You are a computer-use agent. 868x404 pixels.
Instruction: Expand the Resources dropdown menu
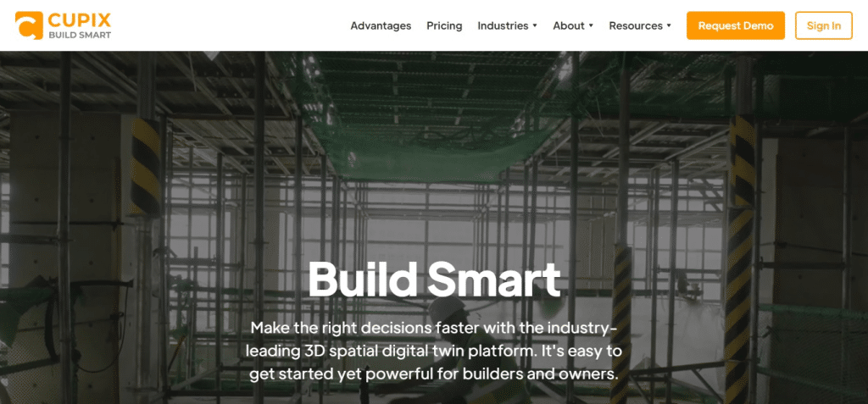640,26
